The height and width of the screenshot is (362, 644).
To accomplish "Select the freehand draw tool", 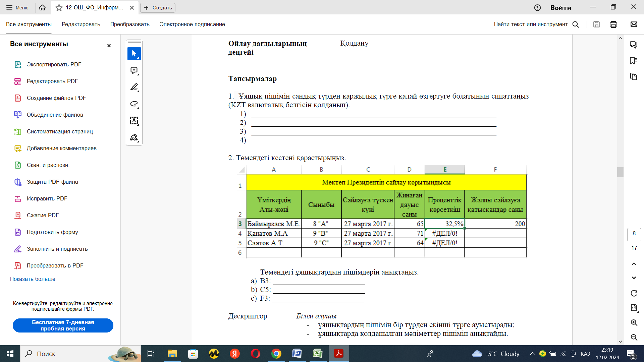I will coord(134,104).
